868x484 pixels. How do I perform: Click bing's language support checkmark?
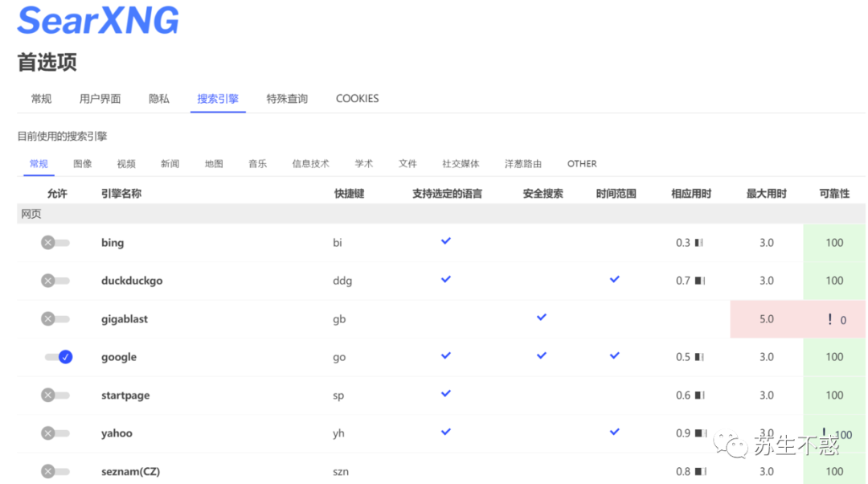(x=445, y=241)
